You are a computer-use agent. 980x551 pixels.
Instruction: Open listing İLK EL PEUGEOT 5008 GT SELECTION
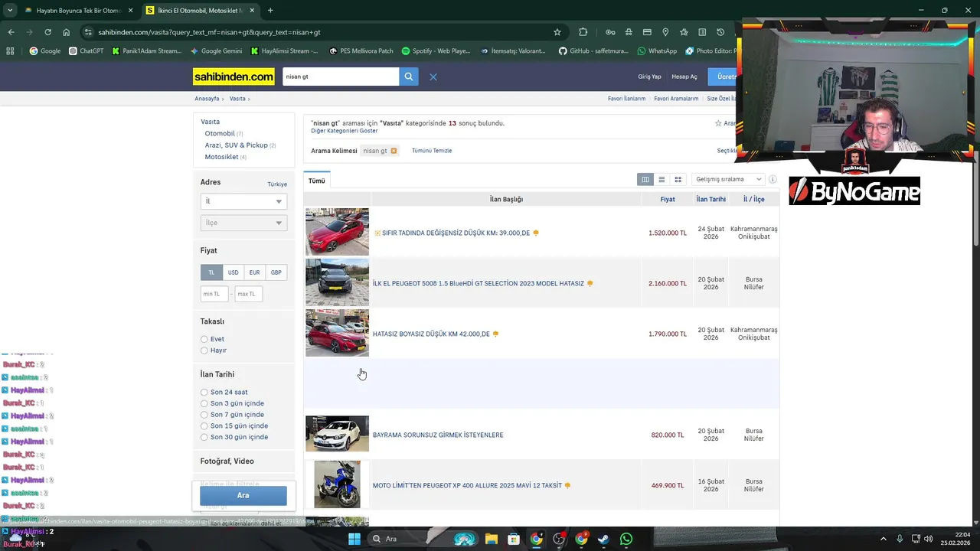[478, 283]
